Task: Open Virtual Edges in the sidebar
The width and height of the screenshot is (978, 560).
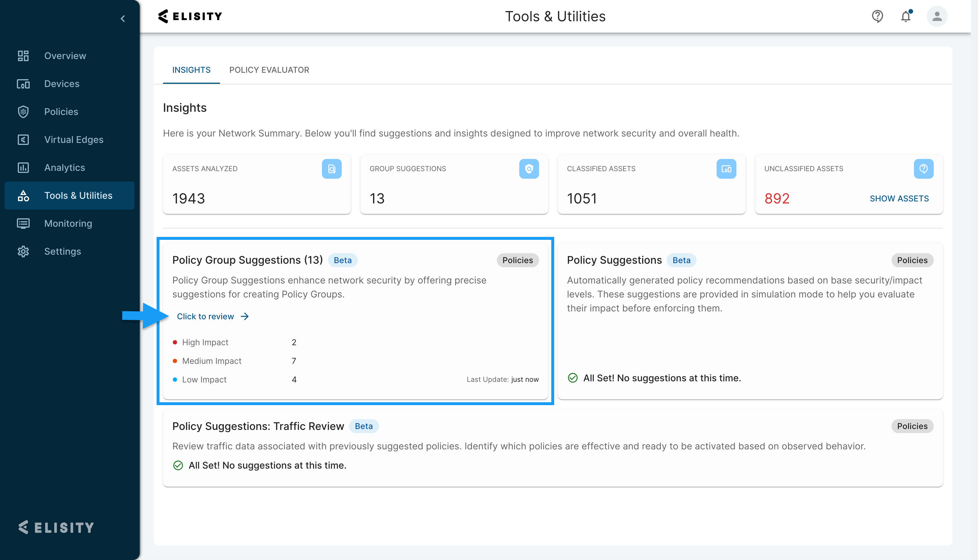Action: coord(69,140)
